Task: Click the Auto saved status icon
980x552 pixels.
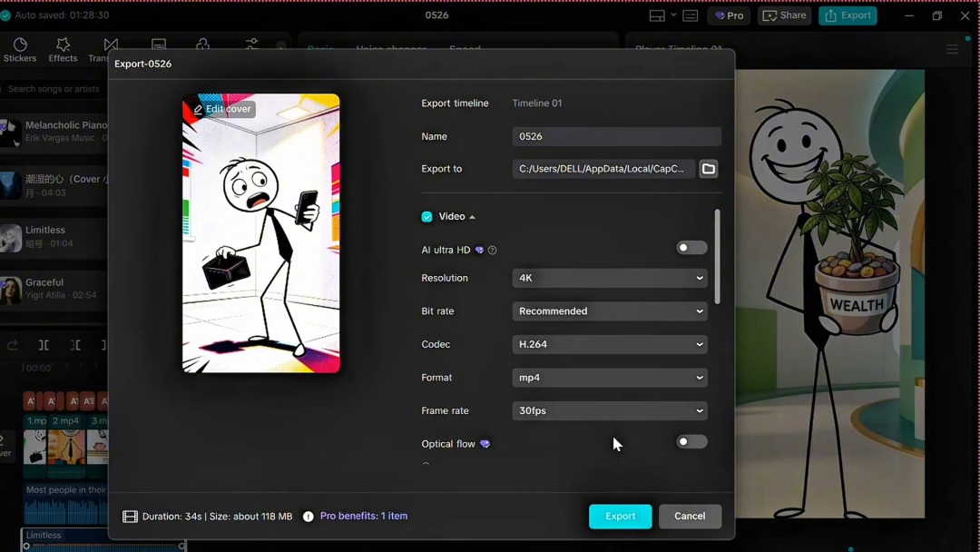Action: tap(5, 15)
